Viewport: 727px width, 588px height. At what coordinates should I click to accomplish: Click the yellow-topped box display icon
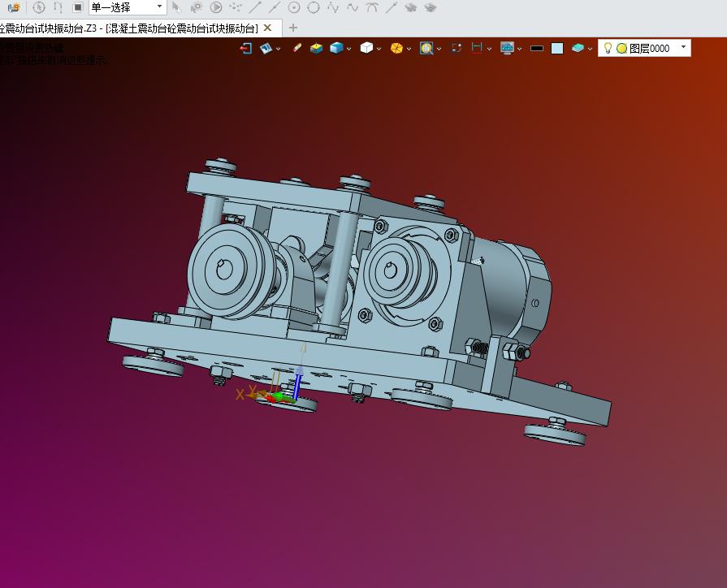pyautogui.click(x=316, y=48)
